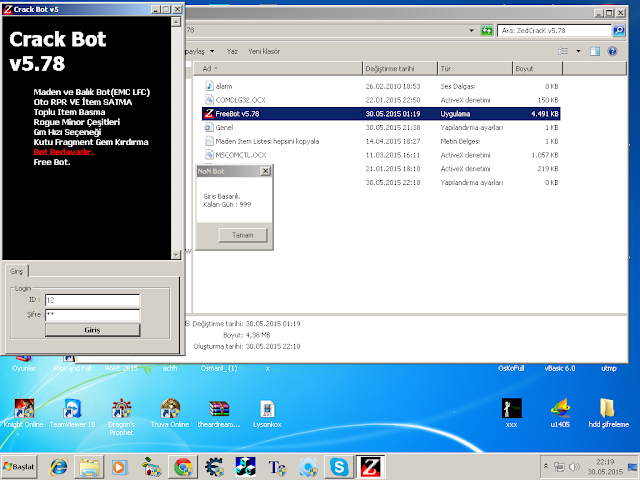Select the COMDLG32.OCX file icon
The width and height of the screenshot is (640, 480).
(x=209, y=100)
